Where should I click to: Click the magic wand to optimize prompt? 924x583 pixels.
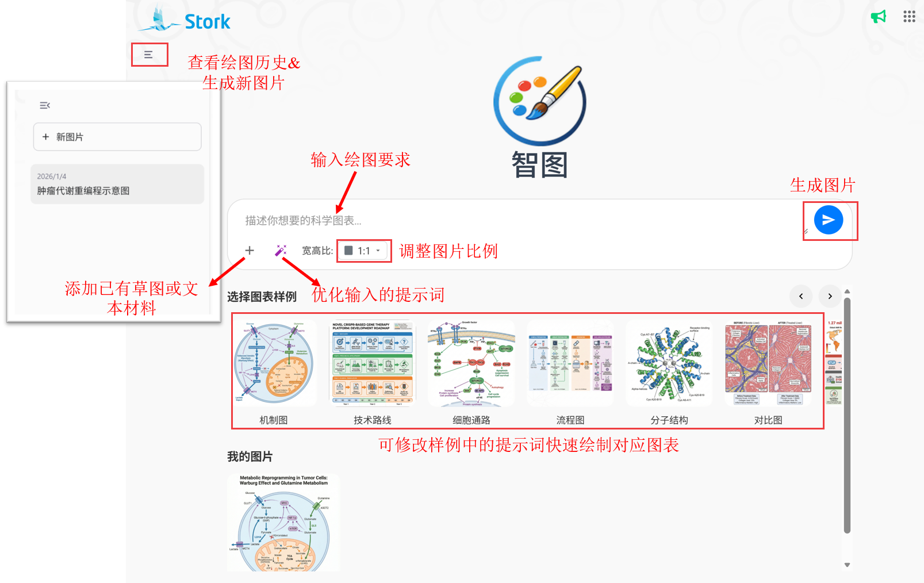(281, 250)
